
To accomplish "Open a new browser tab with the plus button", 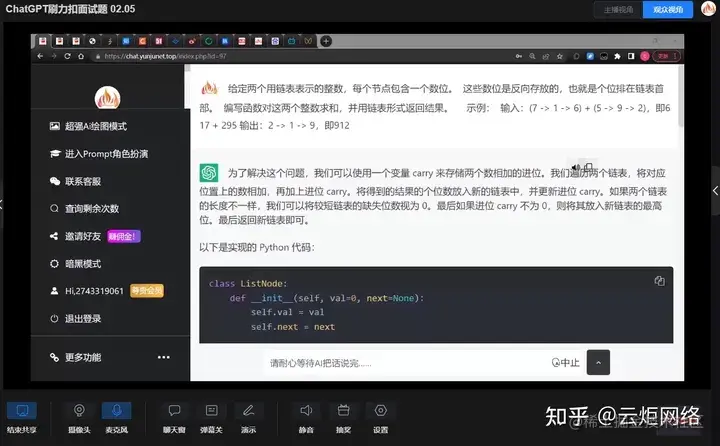I will [326, 41].
